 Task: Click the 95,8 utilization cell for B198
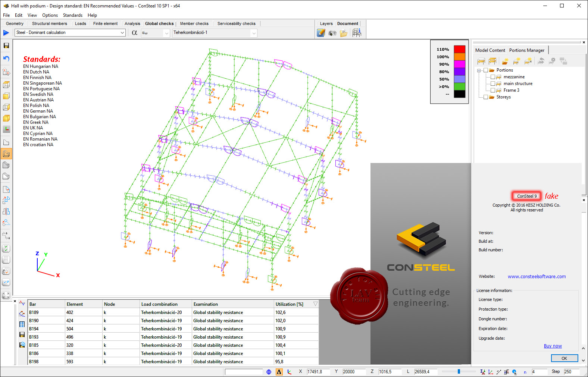pyautogui.click(x=296, y=362)
